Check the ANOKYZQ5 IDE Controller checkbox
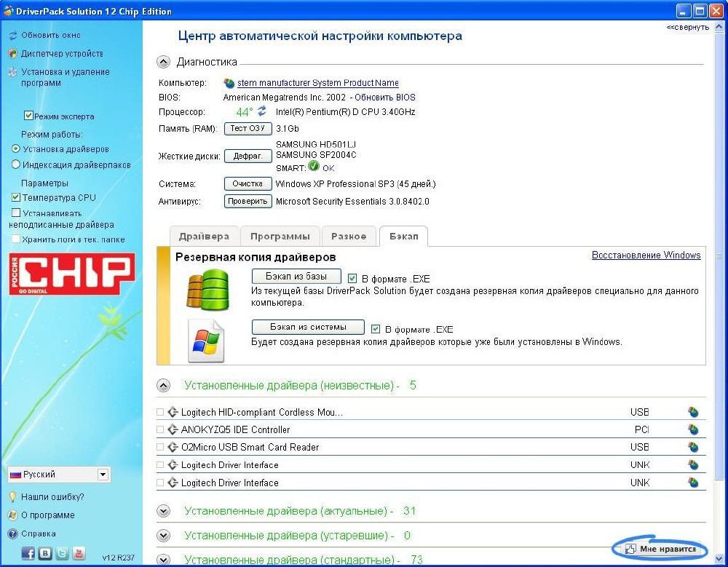Screen dimensions: 728x567 click(x=160, y=429)
